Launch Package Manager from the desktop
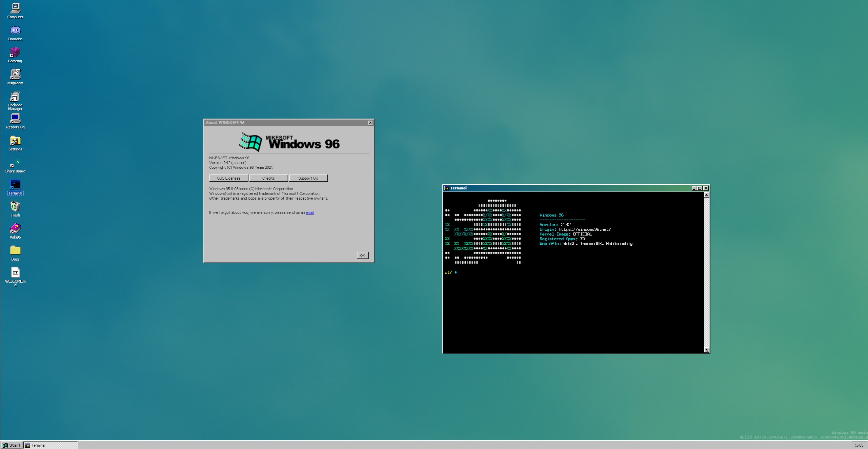The width and height of the screenshot is (868, 449). (15, 101)
